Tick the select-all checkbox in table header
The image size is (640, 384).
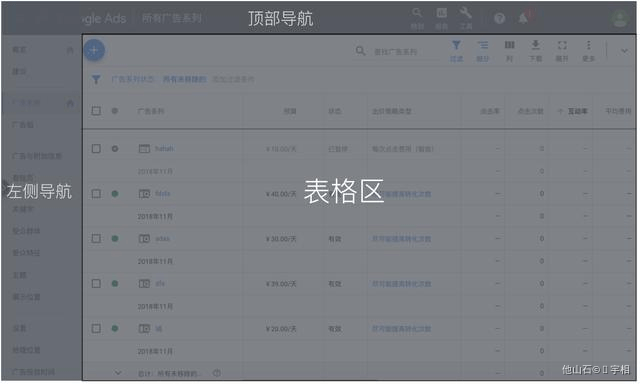[x=96, y=111]
